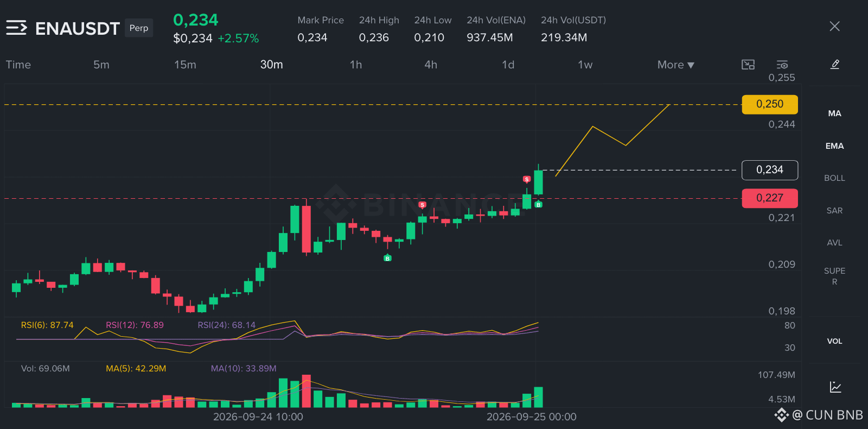Switch to the 1h timeframe
The height and width of the screenshot is (429, 868).
pyautogui.click(x=356, y=65)
